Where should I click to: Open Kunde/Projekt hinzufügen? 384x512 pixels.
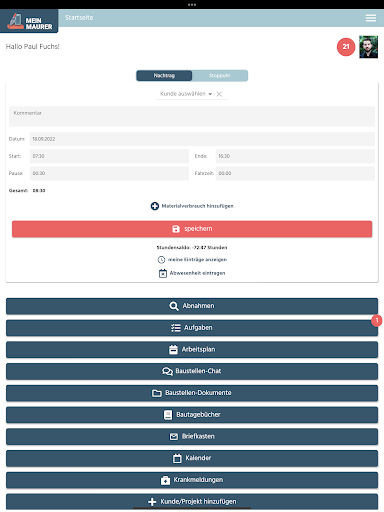click(192, 502)
